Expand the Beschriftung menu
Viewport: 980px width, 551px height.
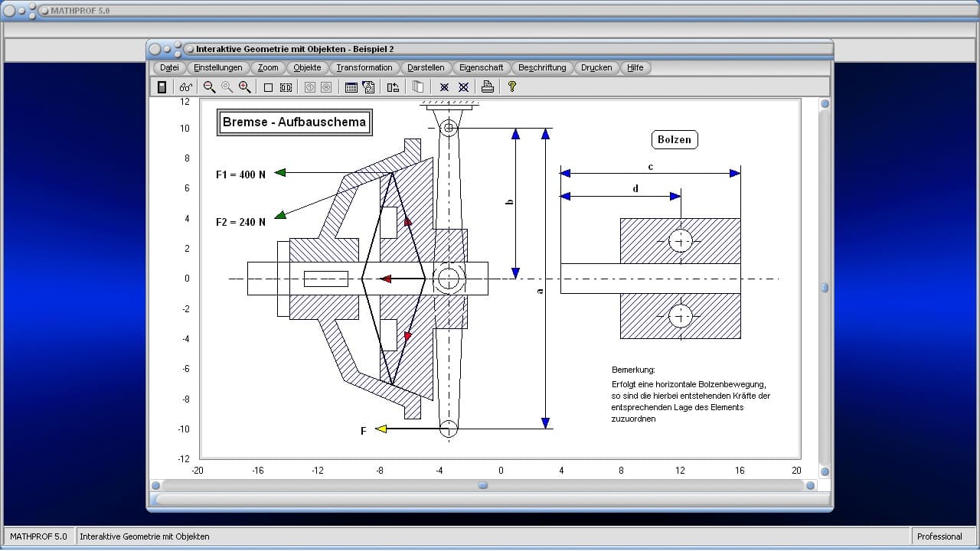click(542, 67)
